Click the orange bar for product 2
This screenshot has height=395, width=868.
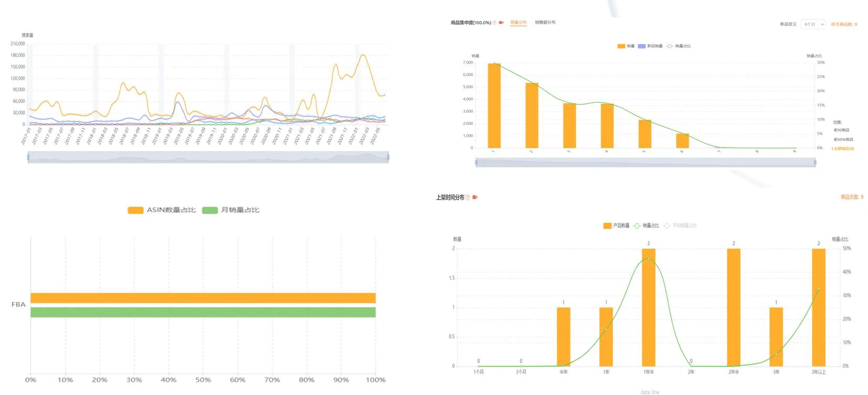point(532,116)
